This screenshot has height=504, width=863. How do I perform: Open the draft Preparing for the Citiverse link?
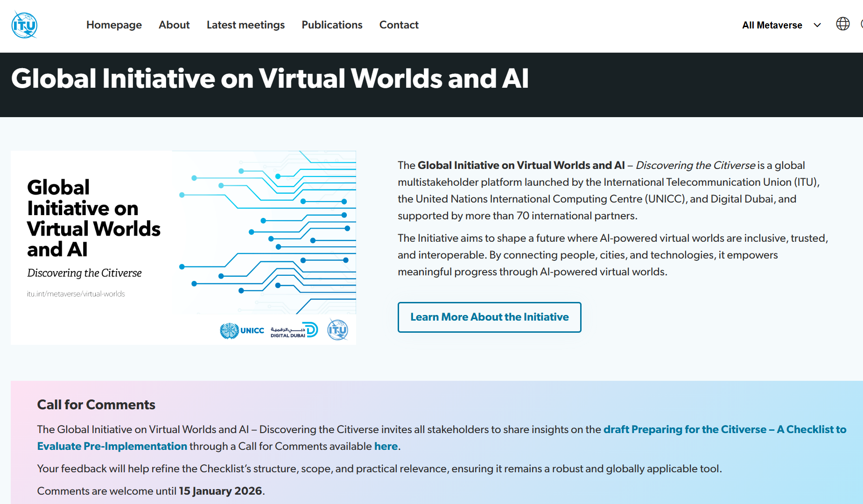click(724, 429)
